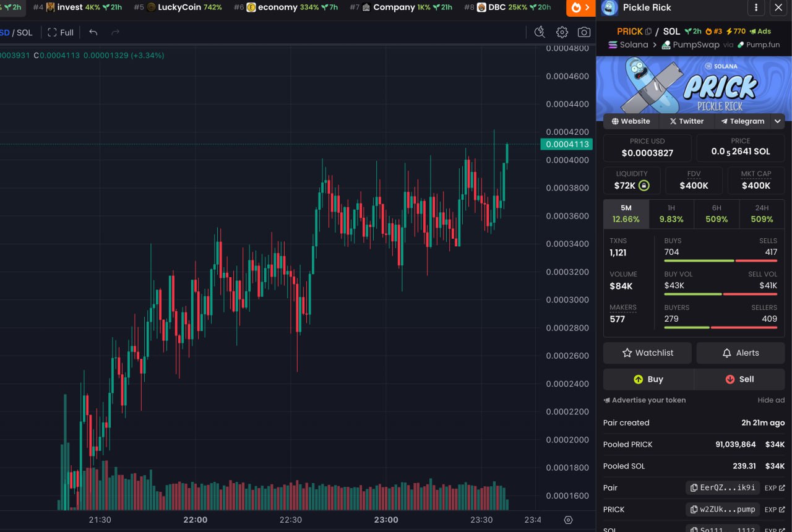792x532 pixels.
Task: Open #8 DBC trending token
Action: pos(507,7)
